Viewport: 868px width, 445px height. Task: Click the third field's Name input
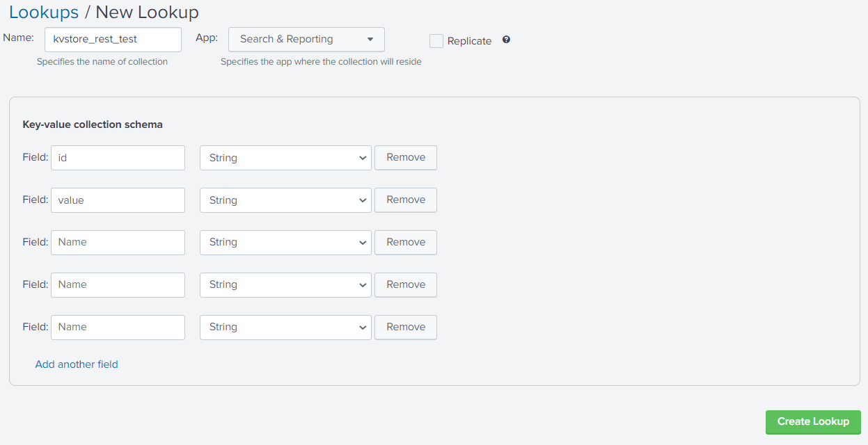118,242
